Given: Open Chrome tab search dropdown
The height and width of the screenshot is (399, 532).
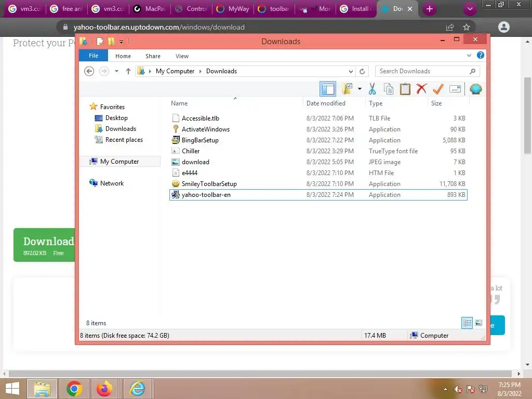Looking at the screenshot, I should [470, 9].
